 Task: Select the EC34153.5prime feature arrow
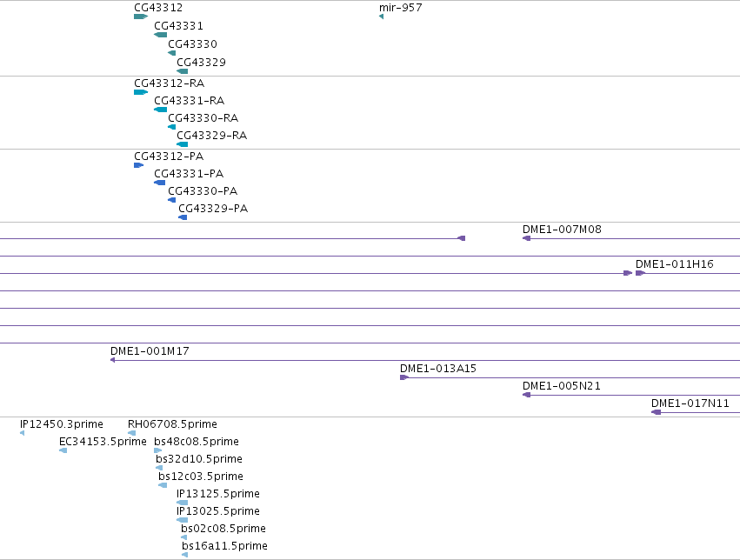coord(63,450)
